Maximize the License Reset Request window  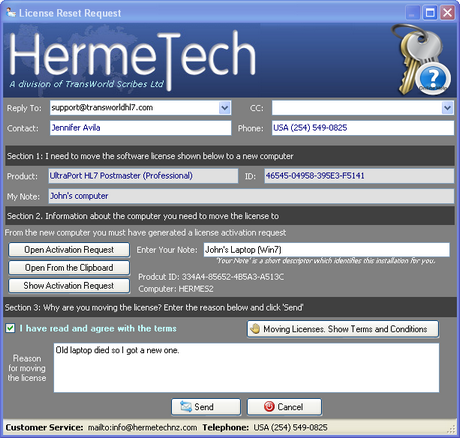click(x=430, y=13)
